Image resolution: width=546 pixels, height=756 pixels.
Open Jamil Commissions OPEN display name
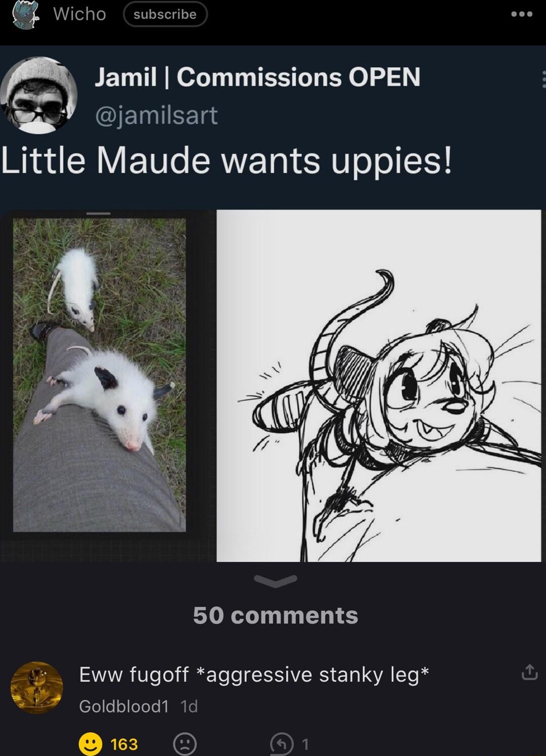257,77
